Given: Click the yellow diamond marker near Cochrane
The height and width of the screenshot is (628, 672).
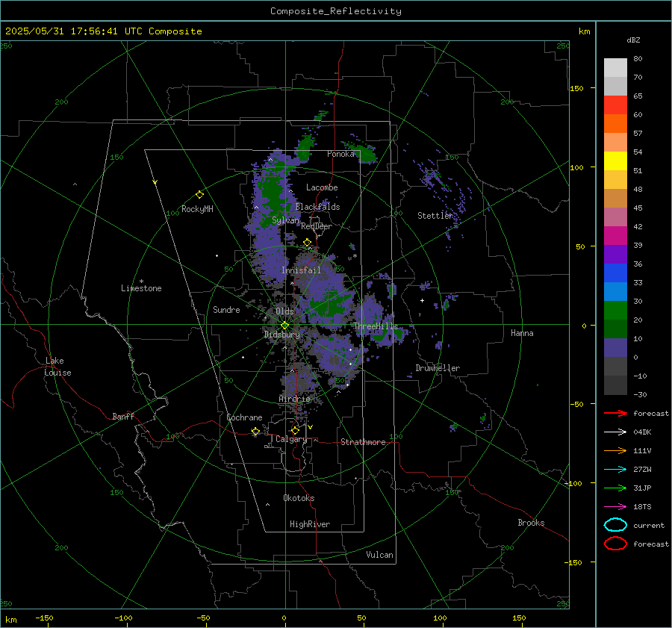Looking at the screenshot, I should (255, 432).
